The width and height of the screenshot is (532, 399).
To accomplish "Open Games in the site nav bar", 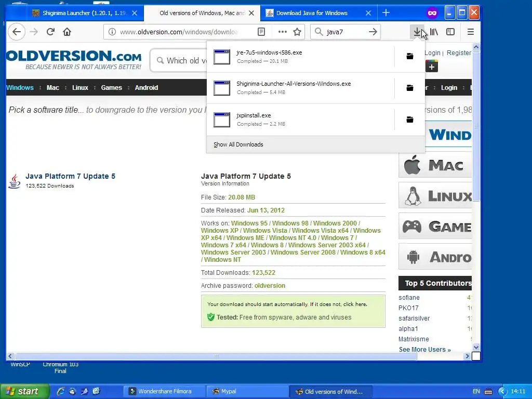I will [111, 87].
